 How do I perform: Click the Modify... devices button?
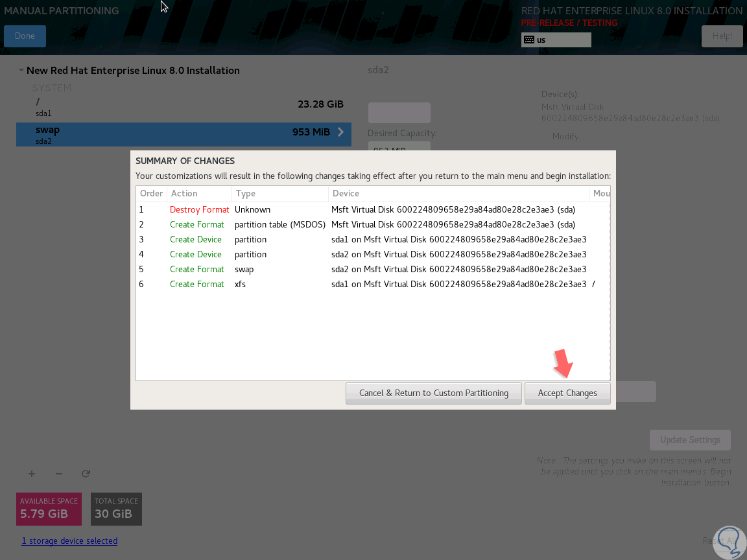568,137
